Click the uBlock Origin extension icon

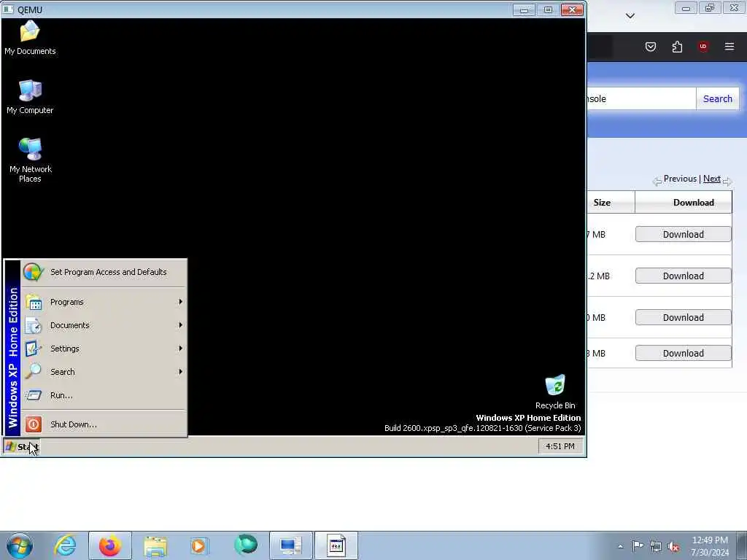(x=703, y=46)
